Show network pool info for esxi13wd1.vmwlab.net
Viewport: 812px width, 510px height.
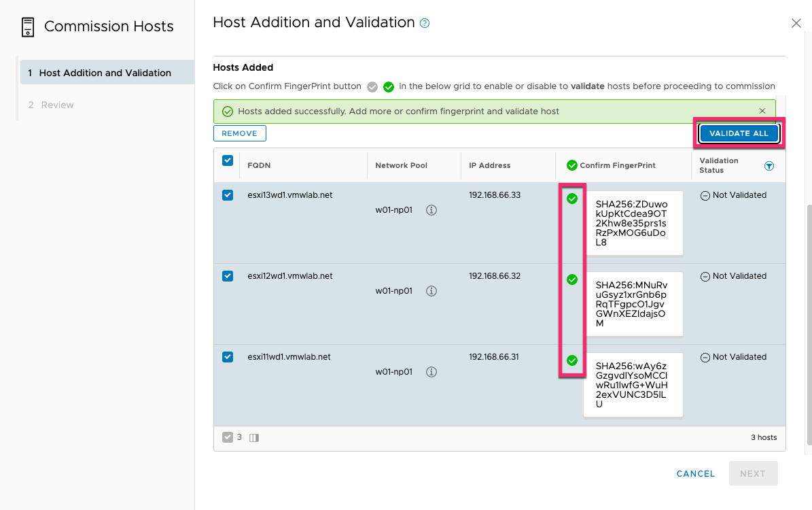pos(431,210)
